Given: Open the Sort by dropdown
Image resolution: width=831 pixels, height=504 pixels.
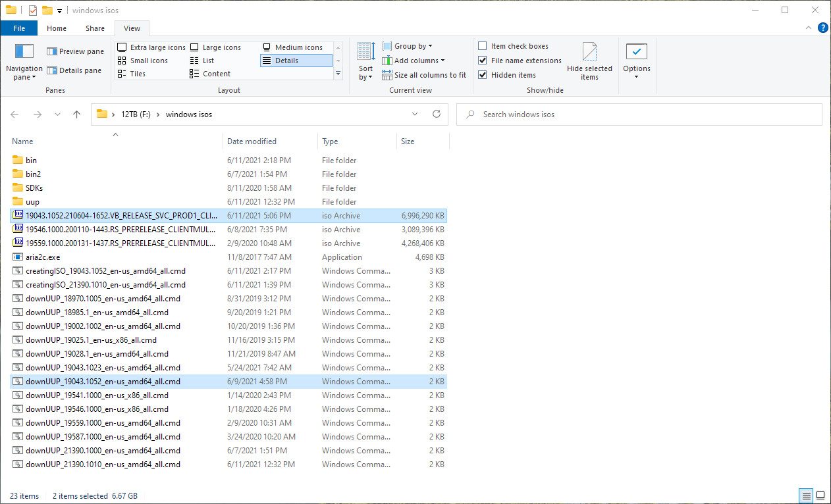Looking at the screenshot, I should [x=365, y=61].
